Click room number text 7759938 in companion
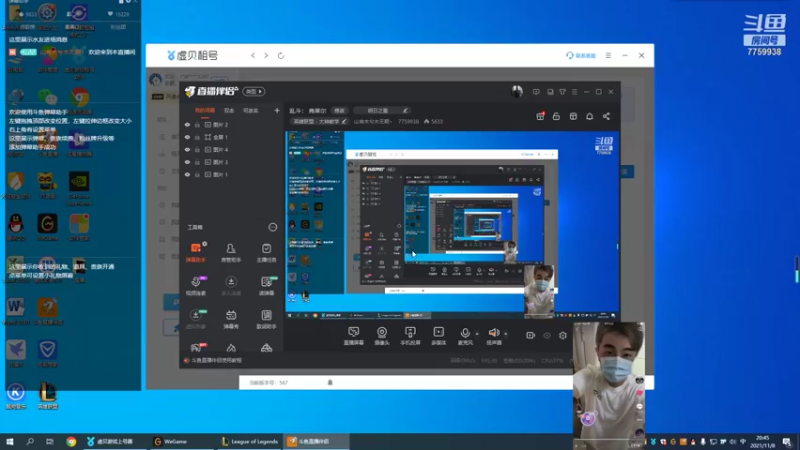Image resolution: width=800 pixels, height=450 pixels. 408,121
